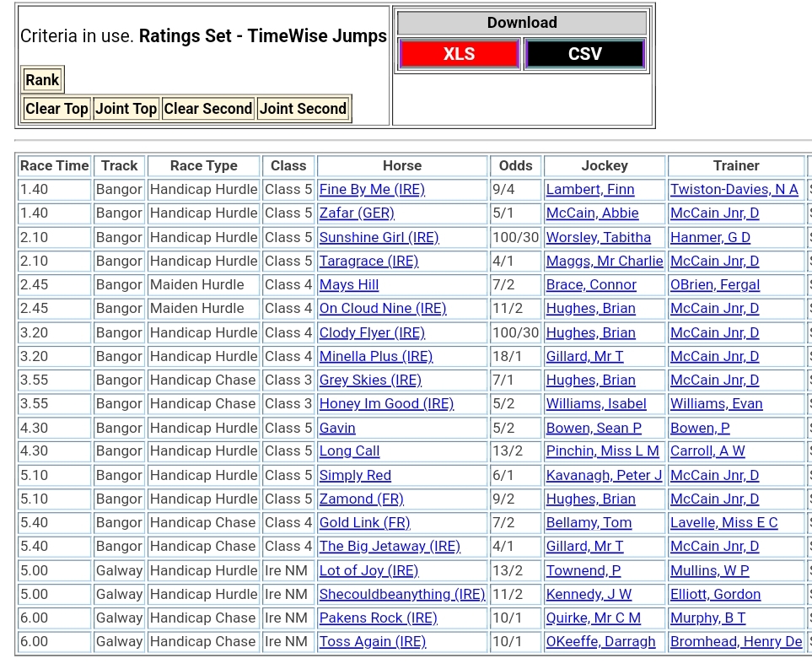Download ratings as CSV file
This screenshot has height=669, width=812.
tap(584, 54)
